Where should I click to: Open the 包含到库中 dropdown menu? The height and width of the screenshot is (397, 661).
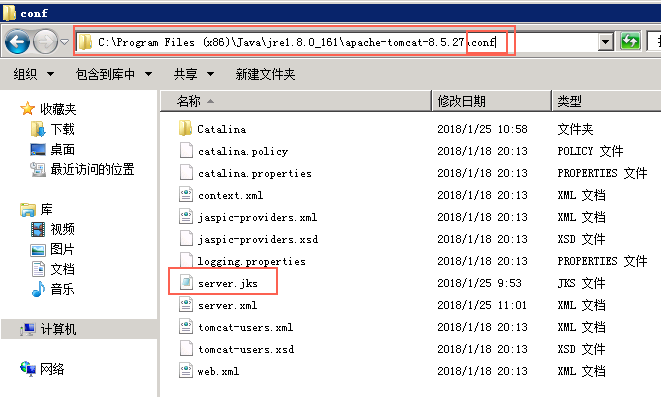coord(113,74)
